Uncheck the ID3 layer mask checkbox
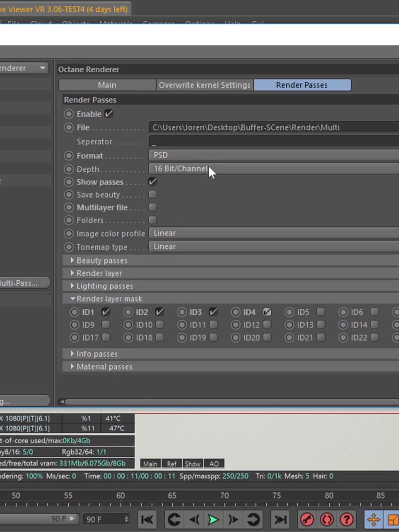The height and width of the screenshot is (532, 399). [x=213, y=312]
